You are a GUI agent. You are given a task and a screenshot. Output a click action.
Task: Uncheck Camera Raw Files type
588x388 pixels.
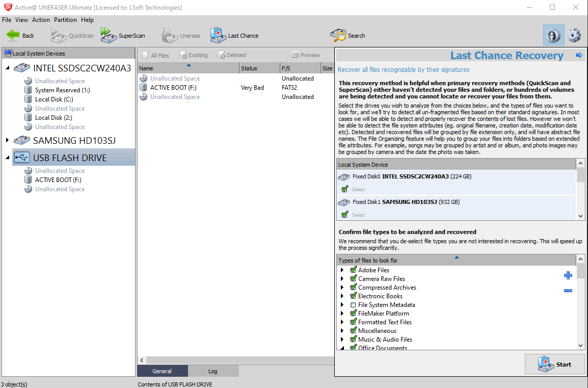click(353, 278)
